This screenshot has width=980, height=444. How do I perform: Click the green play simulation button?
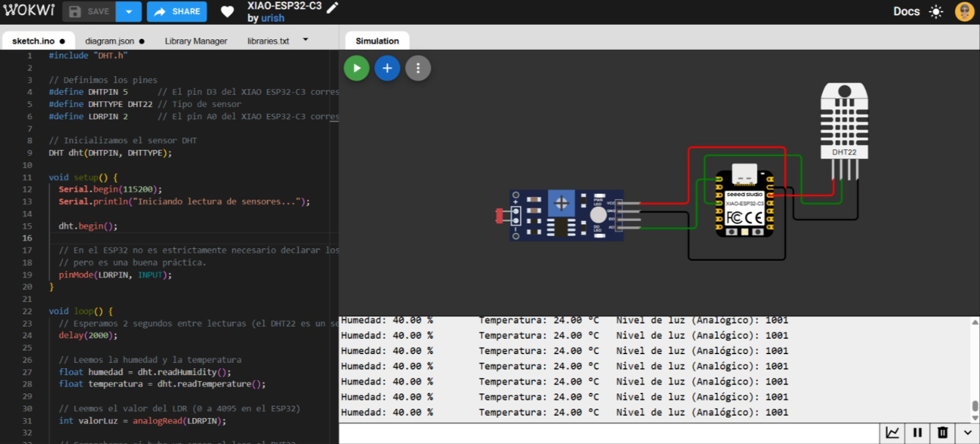pyautogui.click(x=357, y=68)
